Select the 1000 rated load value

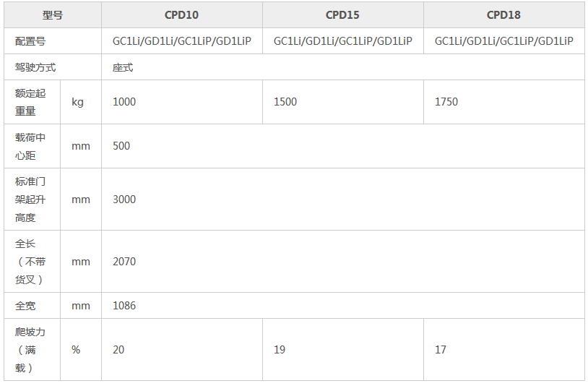124,102
